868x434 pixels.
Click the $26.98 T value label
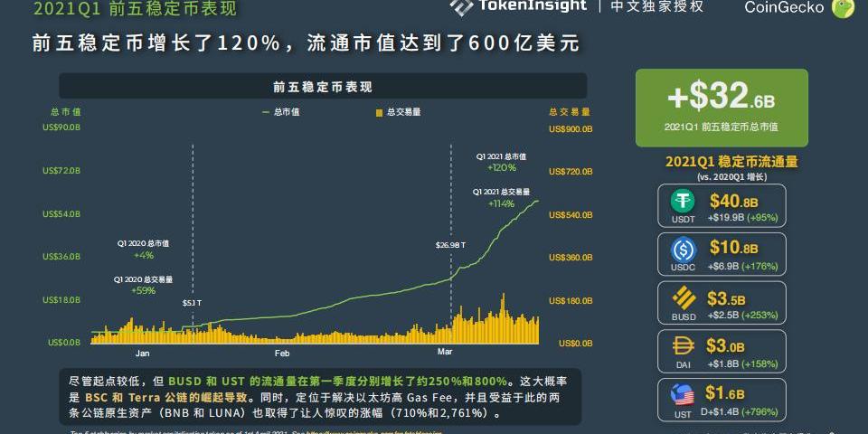(450, 244)
